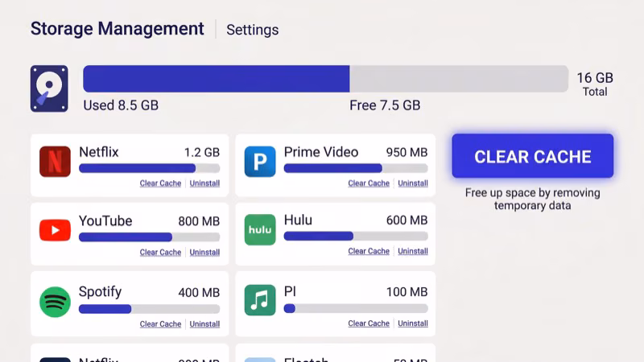Select the '600 MB' Hulu size
Screen dimensions: 644x362
click(x=407, y=220)
